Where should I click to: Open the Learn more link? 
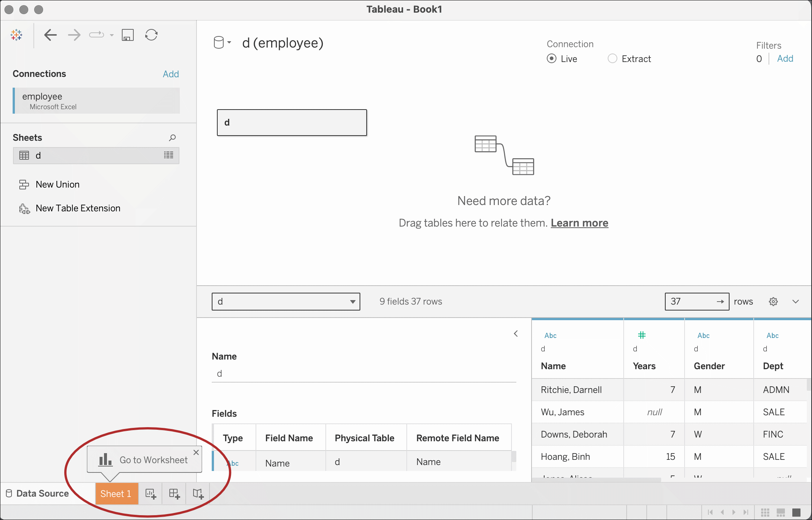pos(579,223)
